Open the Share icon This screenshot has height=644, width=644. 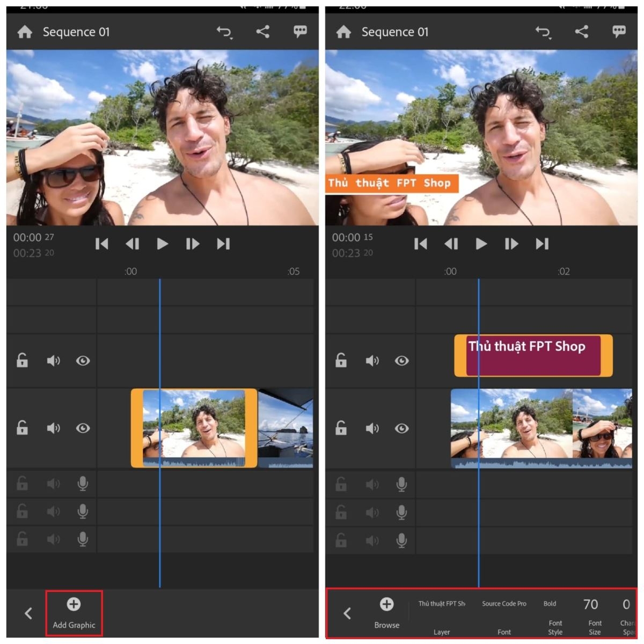pyautogui.click(x=262, y=32)
